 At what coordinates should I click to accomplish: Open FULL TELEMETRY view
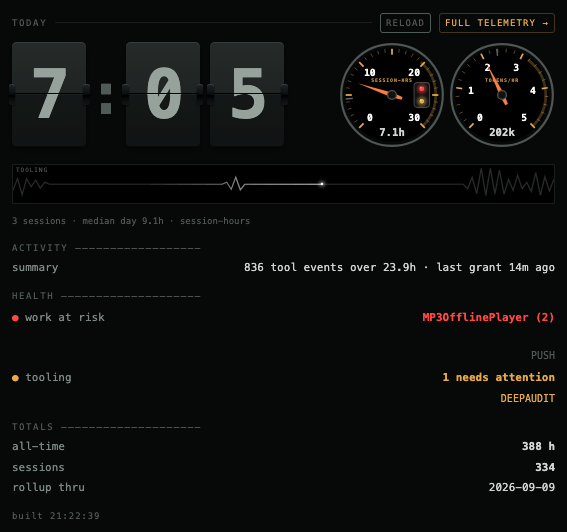496,23
